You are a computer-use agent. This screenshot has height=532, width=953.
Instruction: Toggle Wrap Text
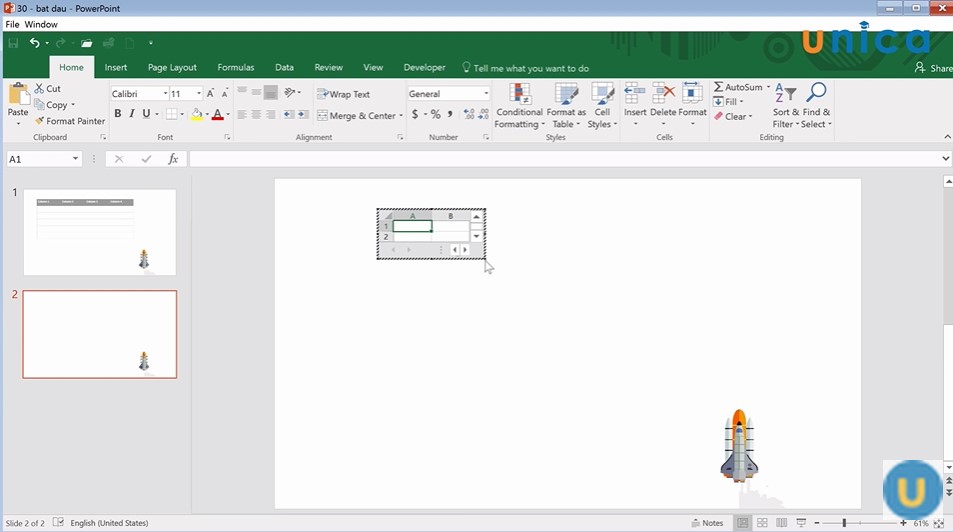click(343, 94)
